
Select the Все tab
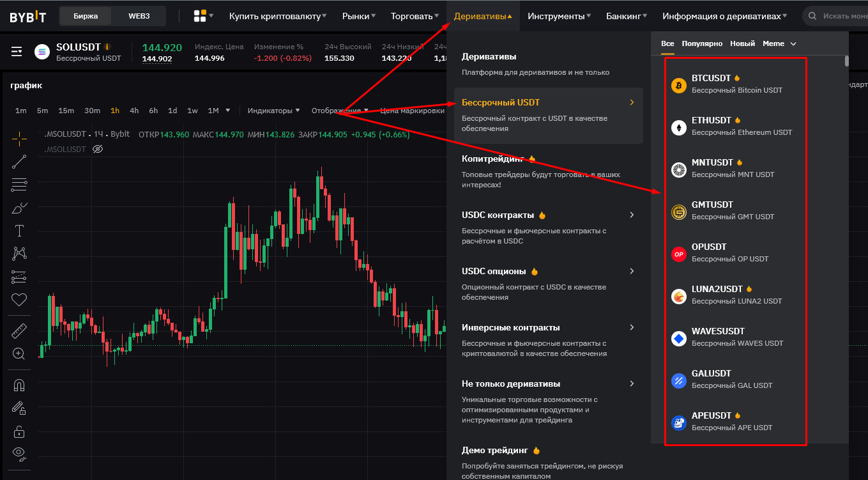pyautogui.click(x=667, y=44)
